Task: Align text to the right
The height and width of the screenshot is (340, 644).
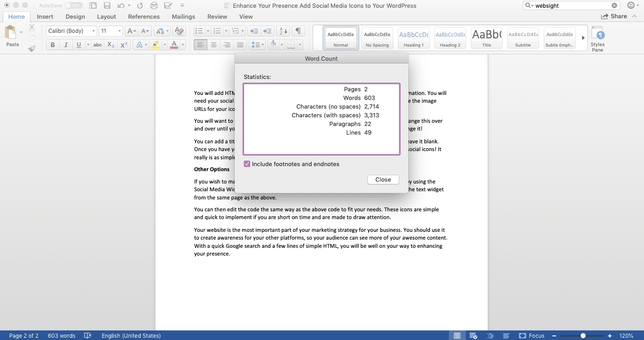Action: (x=227, y=45)
